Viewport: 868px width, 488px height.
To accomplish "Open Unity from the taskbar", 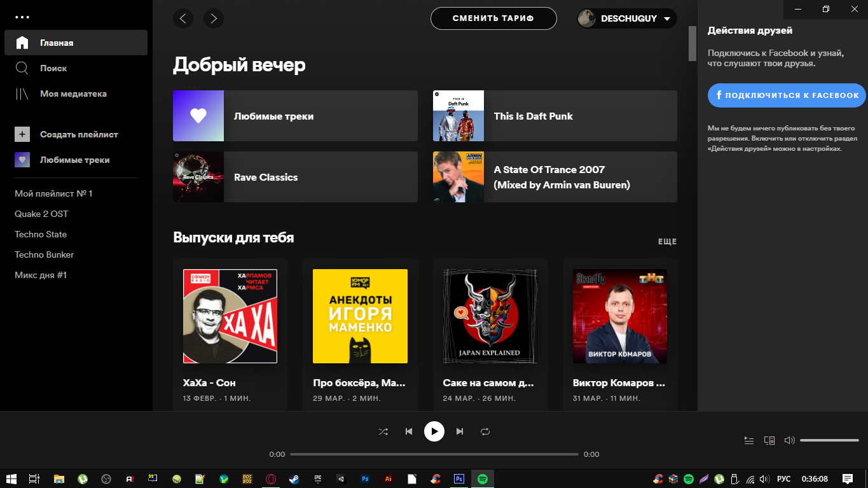I will [x=341, y=479].
